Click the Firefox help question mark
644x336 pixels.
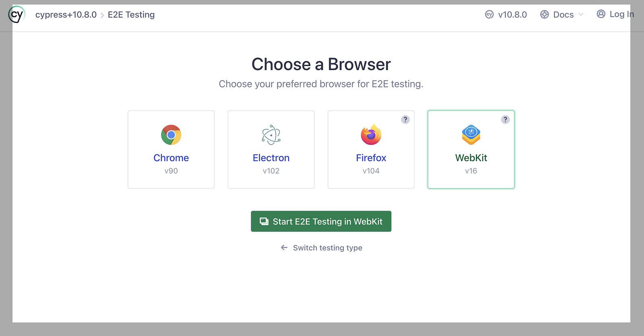coord(405,120)
